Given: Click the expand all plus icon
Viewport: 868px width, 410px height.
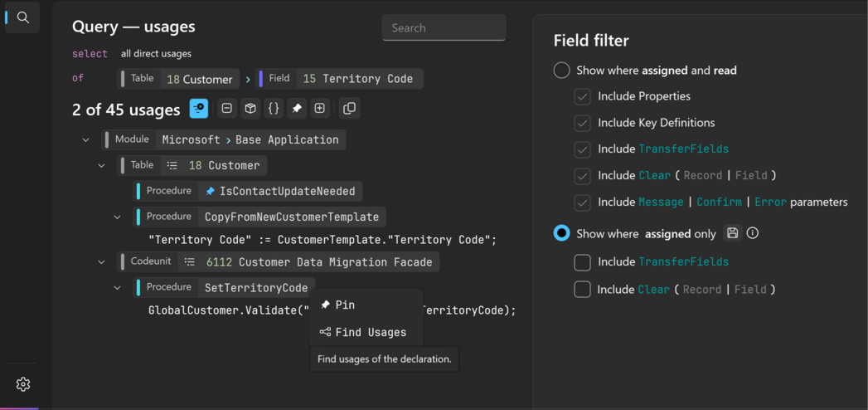Looking at the screenshot, I should 319,109.
